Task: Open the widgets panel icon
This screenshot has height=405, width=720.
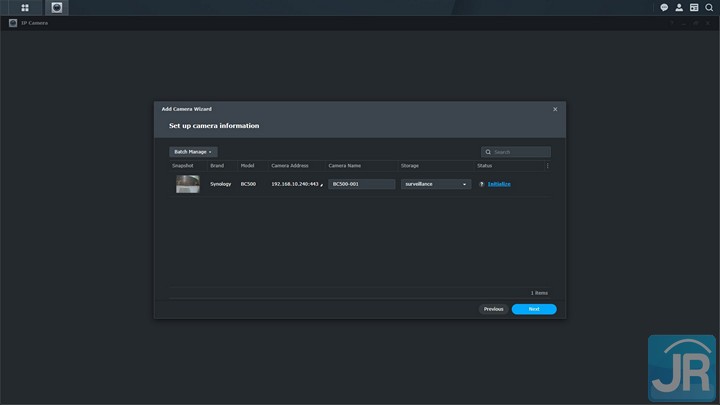Action: pyautogui.click(x=694, y=7)
